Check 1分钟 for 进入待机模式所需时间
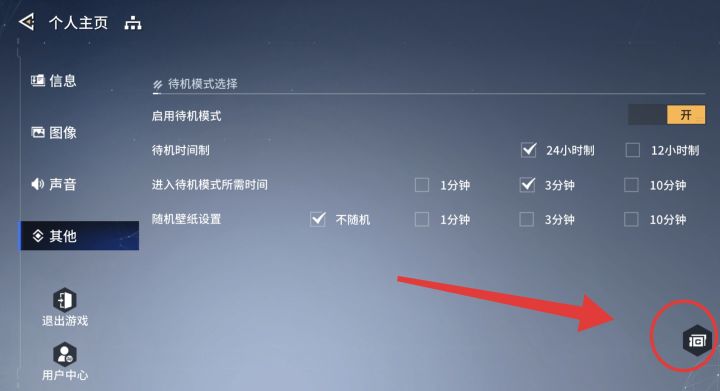The width and height of the screenshot is (720, 391). tap(422, 185)
